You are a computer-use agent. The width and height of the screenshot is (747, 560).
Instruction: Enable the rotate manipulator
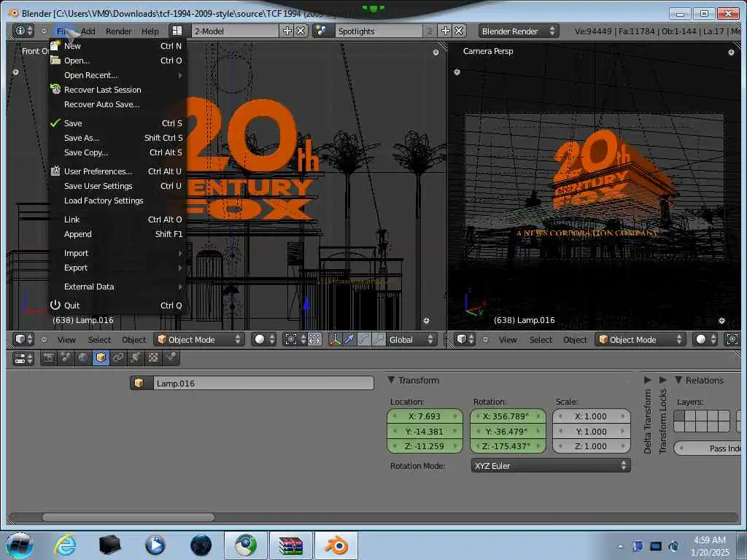click(x=364, y=340)
